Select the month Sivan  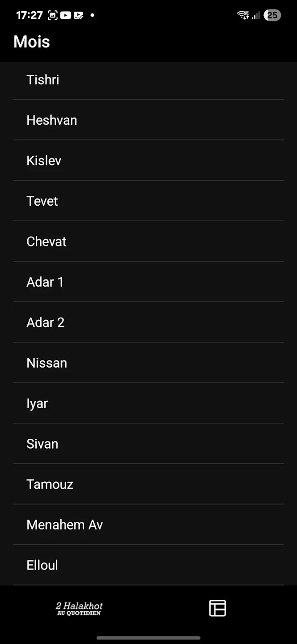click(x=148, y=444)
